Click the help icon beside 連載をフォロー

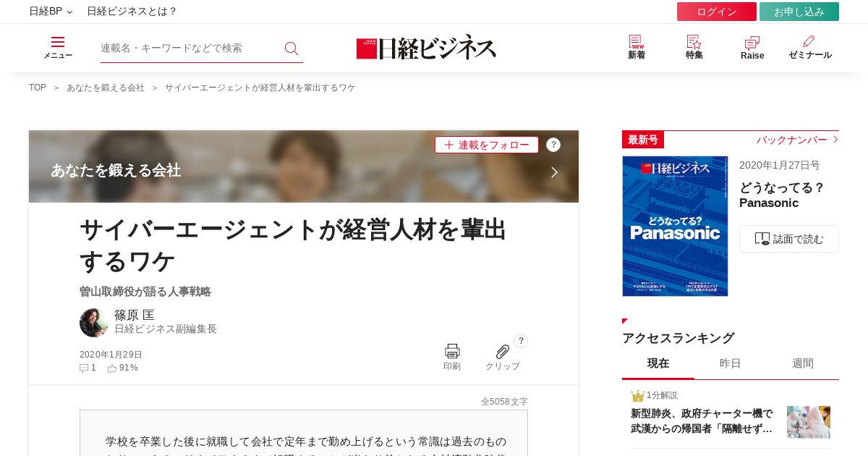pyautogui.click(x=553, y=145)
